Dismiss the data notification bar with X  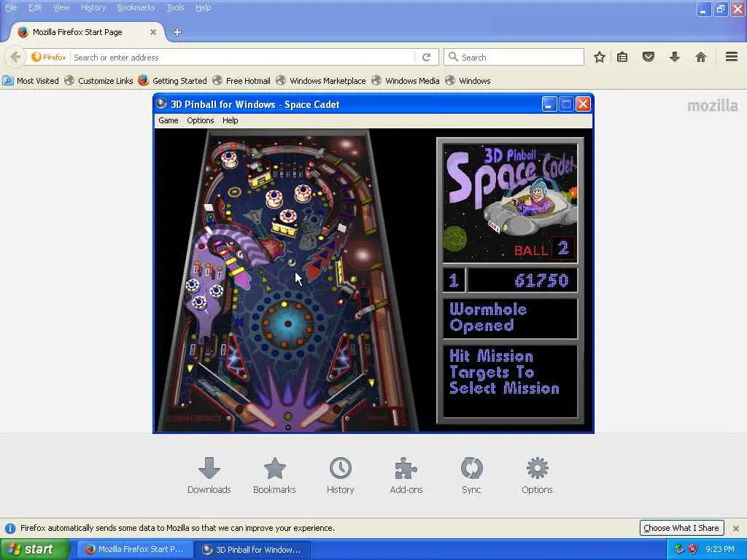[x=736, y=528]
